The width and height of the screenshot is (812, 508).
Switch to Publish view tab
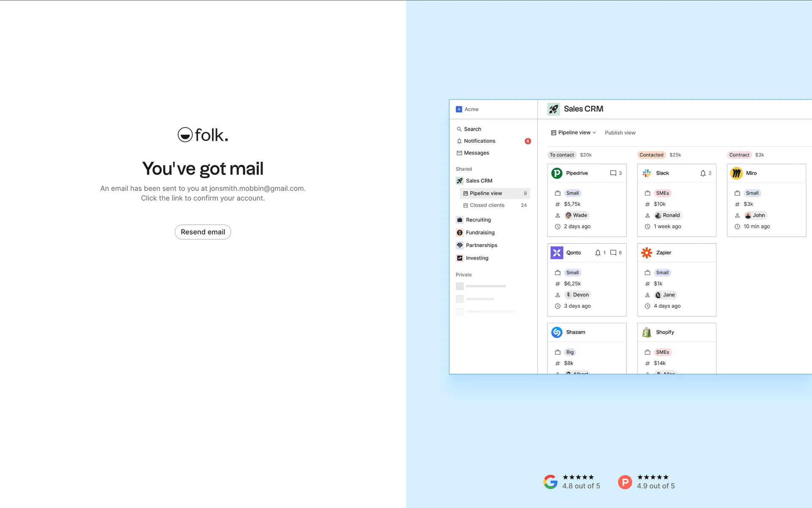tap(620, 133)
